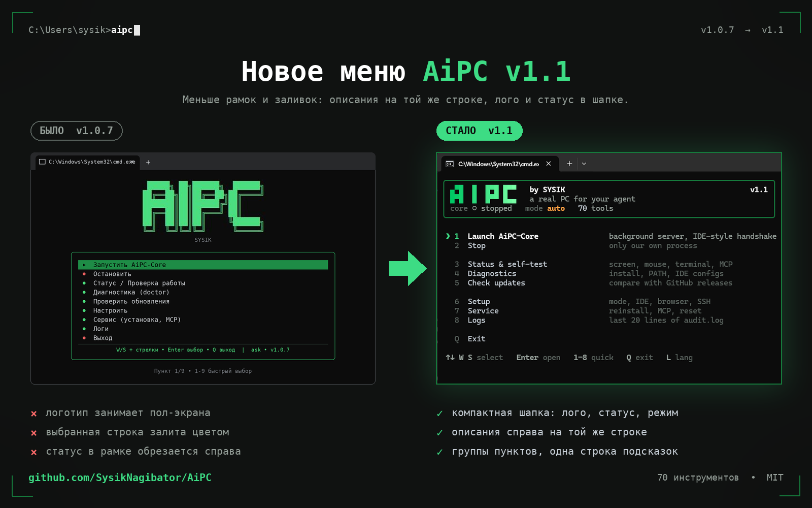The image size is (812, 508).
Task: Click the Пункт 1/9 status line
Action: tap(203, 371)
